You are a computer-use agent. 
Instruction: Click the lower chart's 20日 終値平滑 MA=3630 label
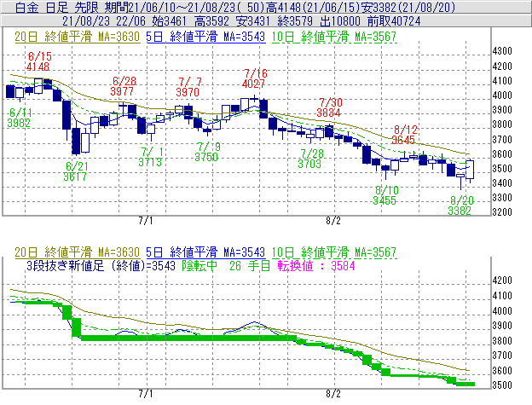(x=78, y=252)
